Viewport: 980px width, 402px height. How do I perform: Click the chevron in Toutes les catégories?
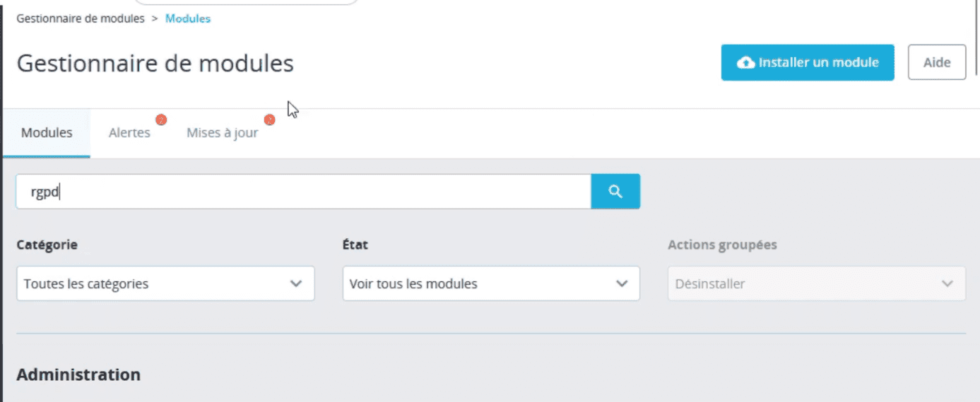point(296,283)
